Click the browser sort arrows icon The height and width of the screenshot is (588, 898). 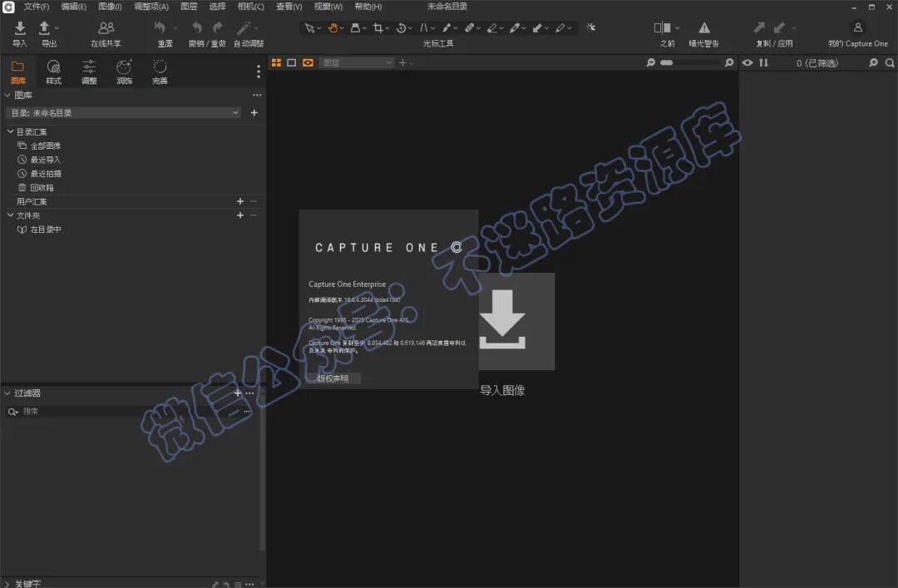[763, 62]
